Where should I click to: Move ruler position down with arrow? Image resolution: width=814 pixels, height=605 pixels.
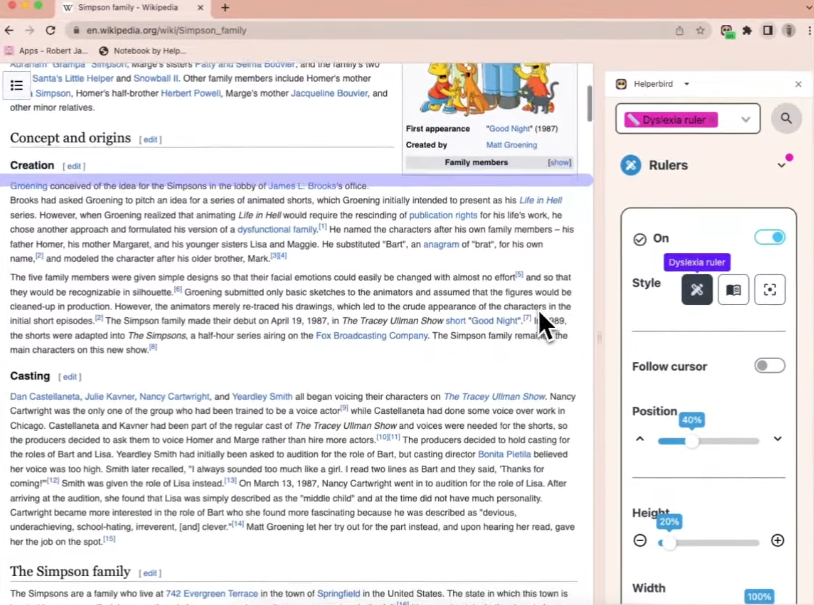pyautogui.click(x=777, y=439)
